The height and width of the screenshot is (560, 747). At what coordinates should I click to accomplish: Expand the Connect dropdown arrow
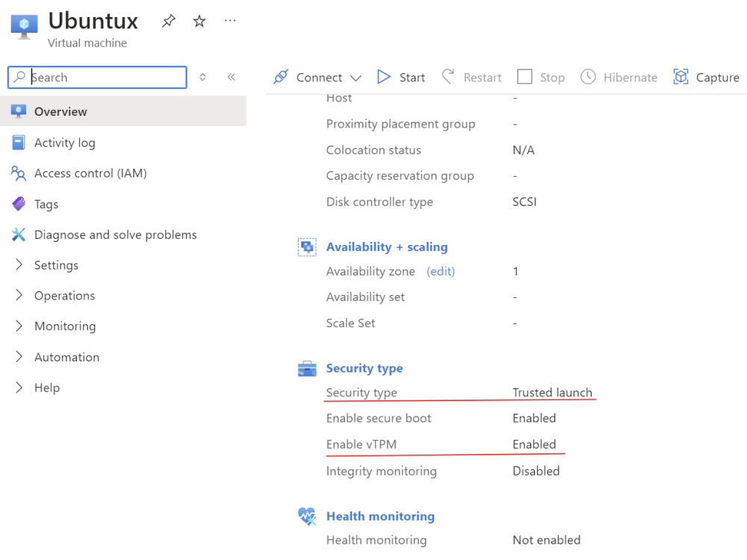pyautogui.click(x=356, y=78)
